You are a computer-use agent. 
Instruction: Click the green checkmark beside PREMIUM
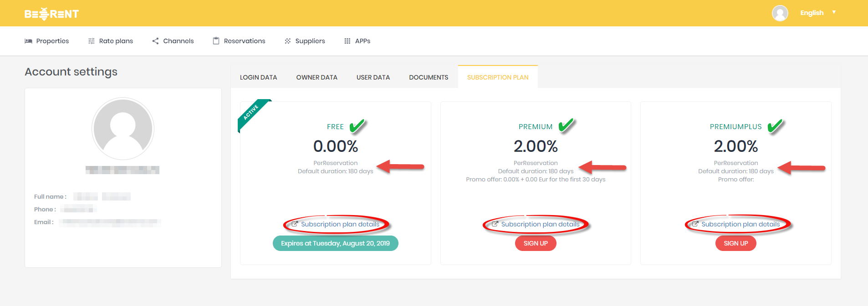[x=566, y=125]
